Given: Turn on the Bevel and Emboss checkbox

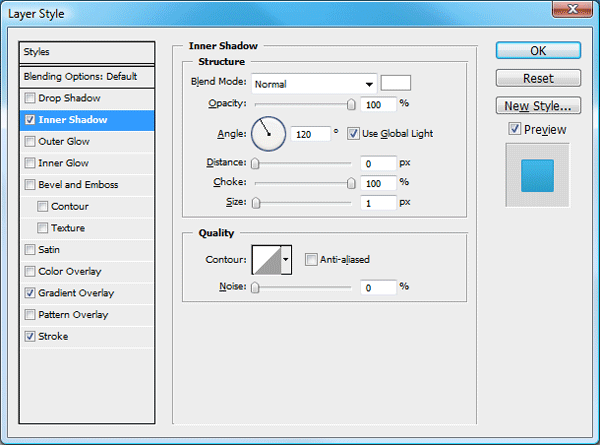Looking at the screenshot, I should (30, 185).
